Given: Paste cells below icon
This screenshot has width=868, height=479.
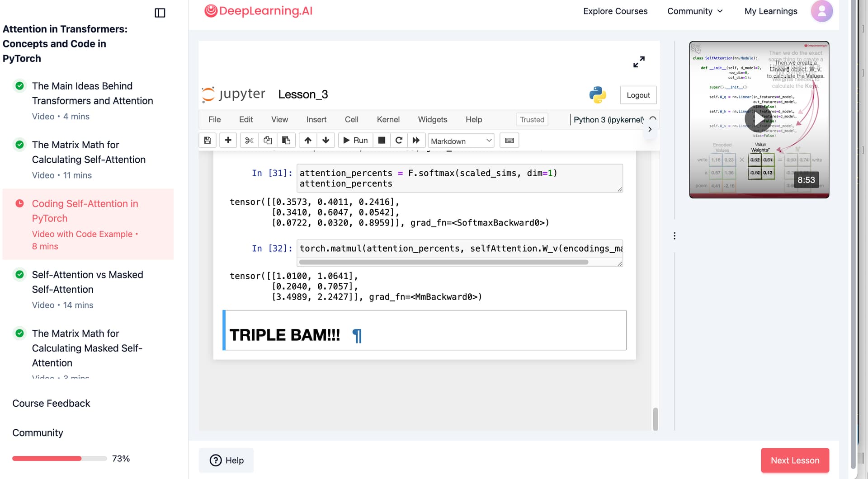Looking at the screenshot, I should tap(286, 140).
